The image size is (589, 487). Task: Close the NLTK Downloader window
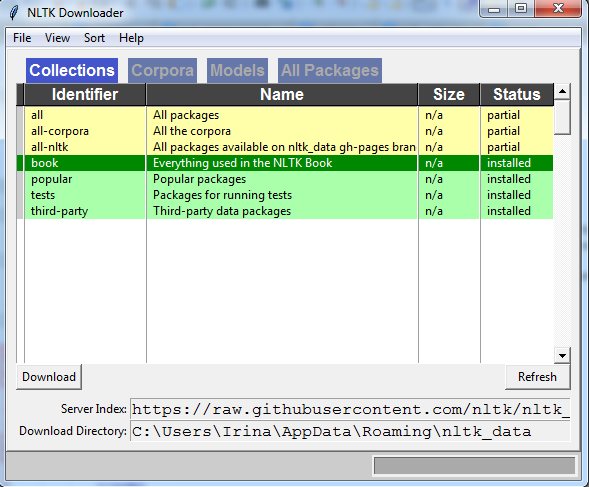tap(558, 9)
